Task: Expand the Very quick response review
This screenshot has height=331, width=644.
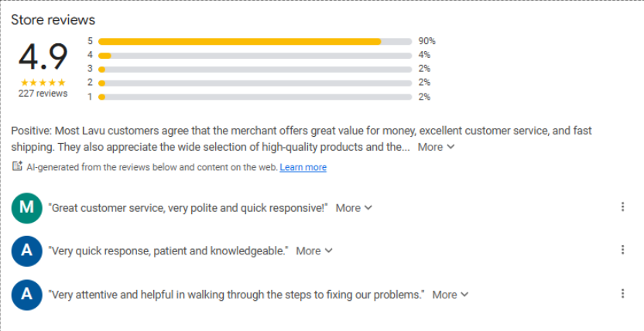Action: 314,251
